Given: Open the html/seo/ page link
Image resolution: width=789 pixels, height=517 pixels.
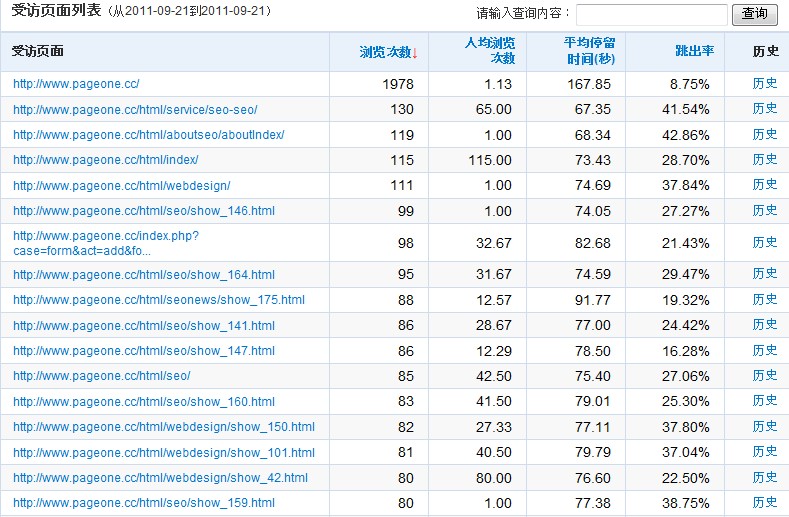Looking at the screenshot, I should (102, 376).
